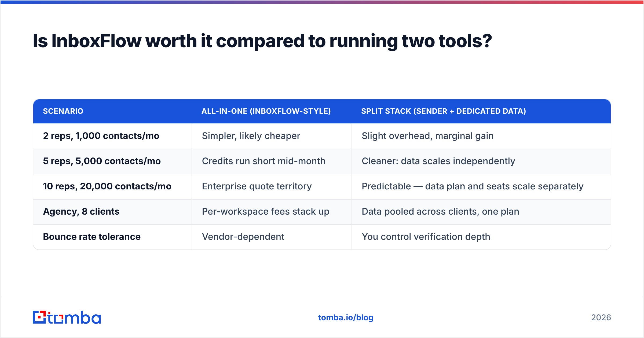Click the '2 reps, 1,000 contacts/mo' cell
Viewport: 644px width, 338px height.
tap(112, 136)
